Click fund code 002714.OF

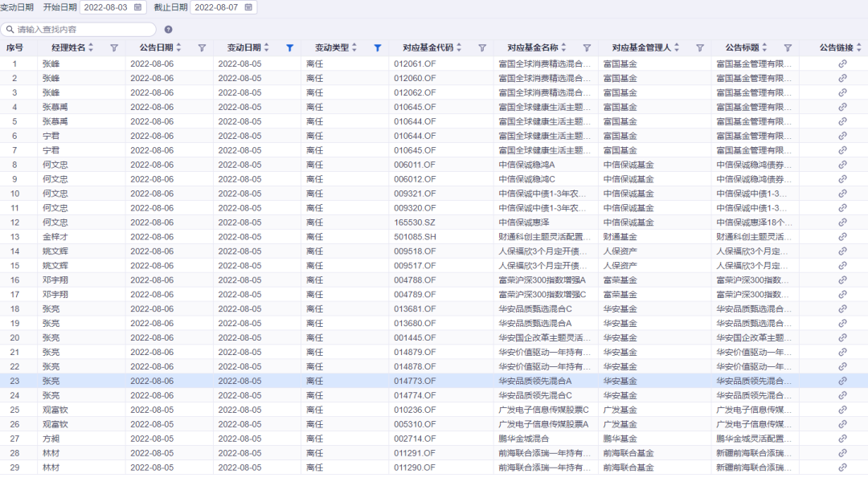[415, 439]
